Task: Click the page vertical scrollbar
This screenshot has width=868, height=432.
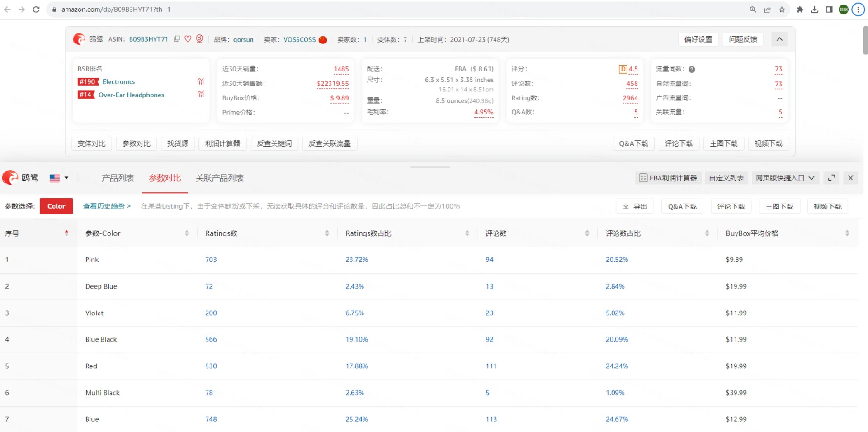Action: (x=865, y=41)
